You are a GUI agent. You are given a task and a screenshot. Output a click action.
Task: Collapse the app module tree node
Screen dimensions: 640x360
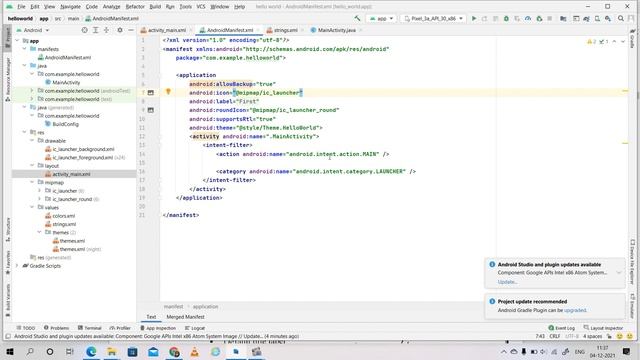tap(18, 41)
